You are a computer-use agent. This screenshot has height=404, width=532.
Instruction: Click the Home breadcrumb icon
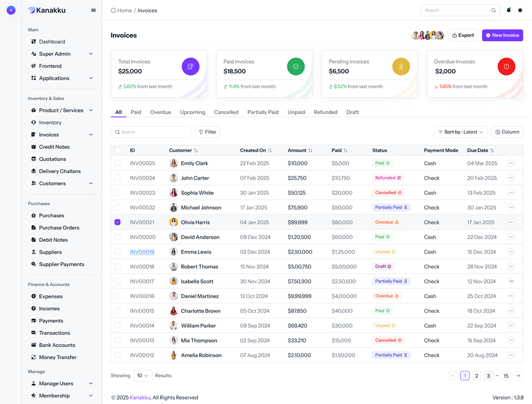(113, 10)
